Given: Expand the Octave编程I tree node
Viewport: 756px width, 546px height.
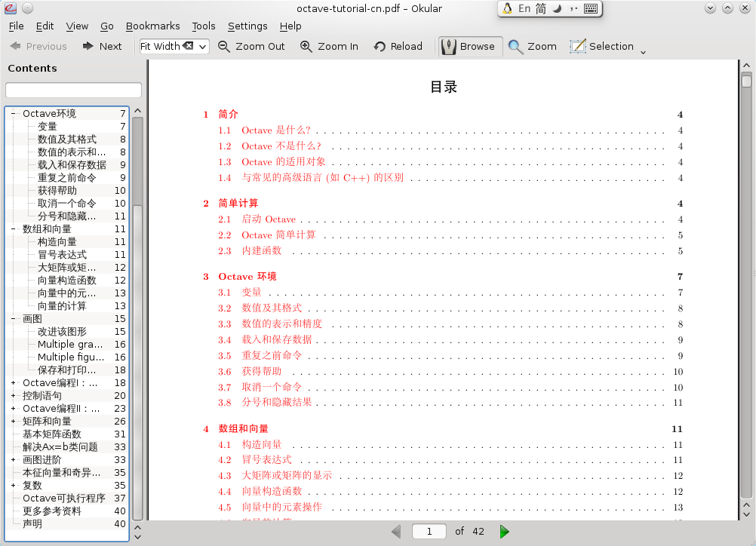Looking at the screenshot, I should 13,382.
